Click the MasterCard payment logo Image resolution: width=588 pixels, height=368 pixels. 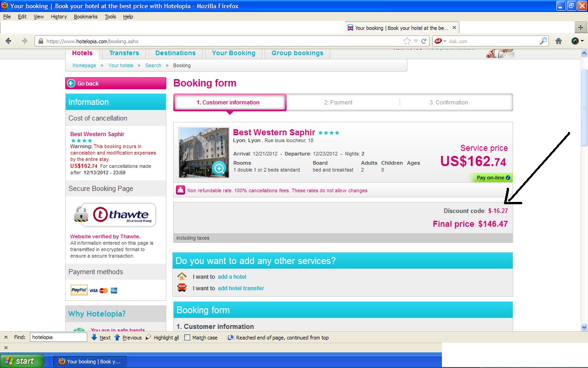pyautogui.click(x=104, y=291)
